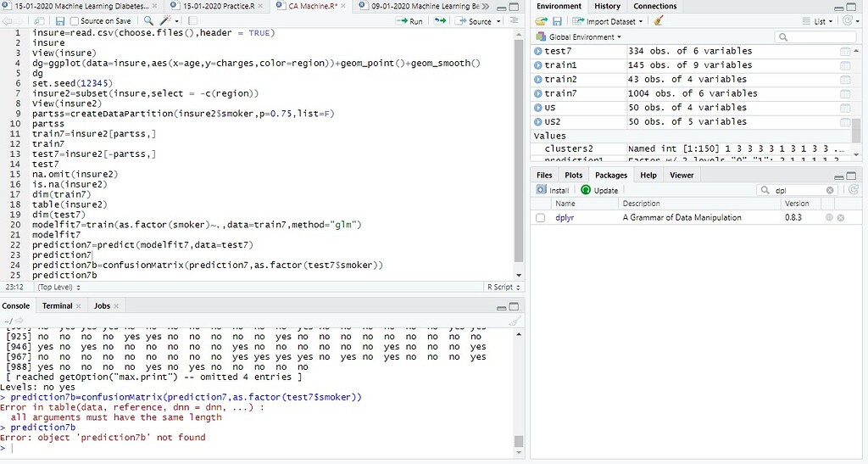Clear environment objects with broom icon
The image size is (868, 464).
[x=658, y=21]
